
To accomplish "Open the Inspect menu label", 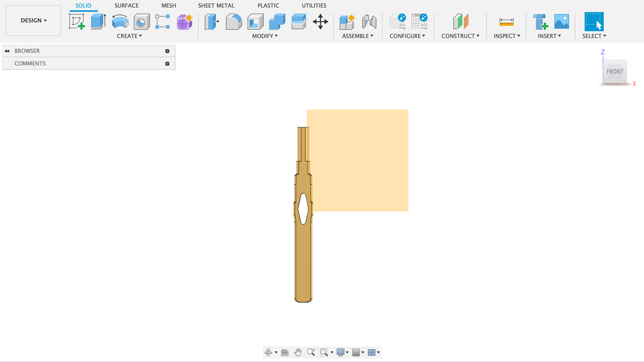I will (507, 36).
